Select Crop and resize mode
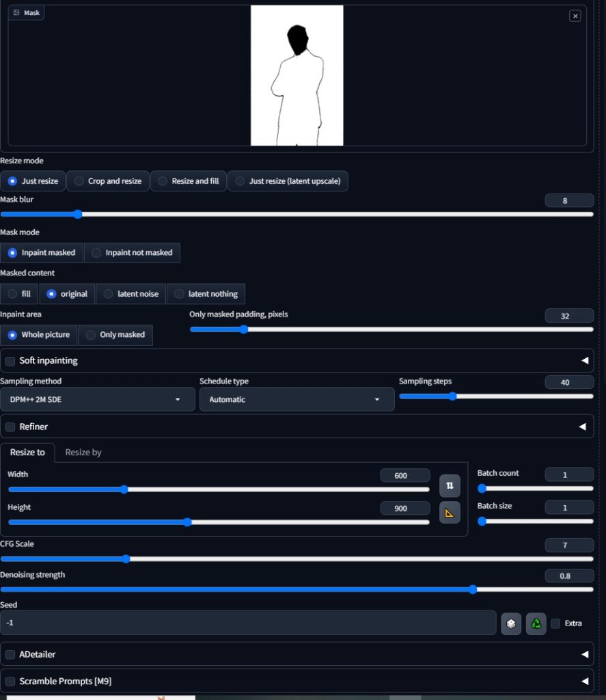606x700 pixels. click(108, 181)
